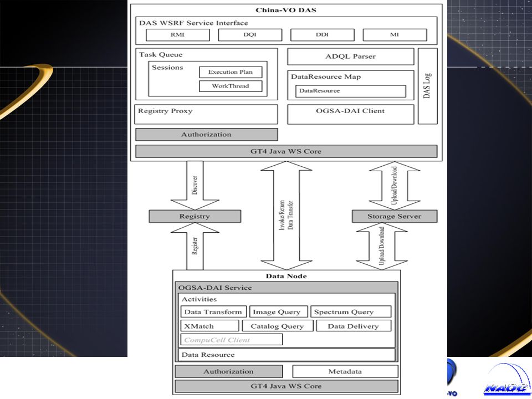Select the grayed CompuCell Client box
This screenshot has width=532, height=399.
[x=232, y=339]
